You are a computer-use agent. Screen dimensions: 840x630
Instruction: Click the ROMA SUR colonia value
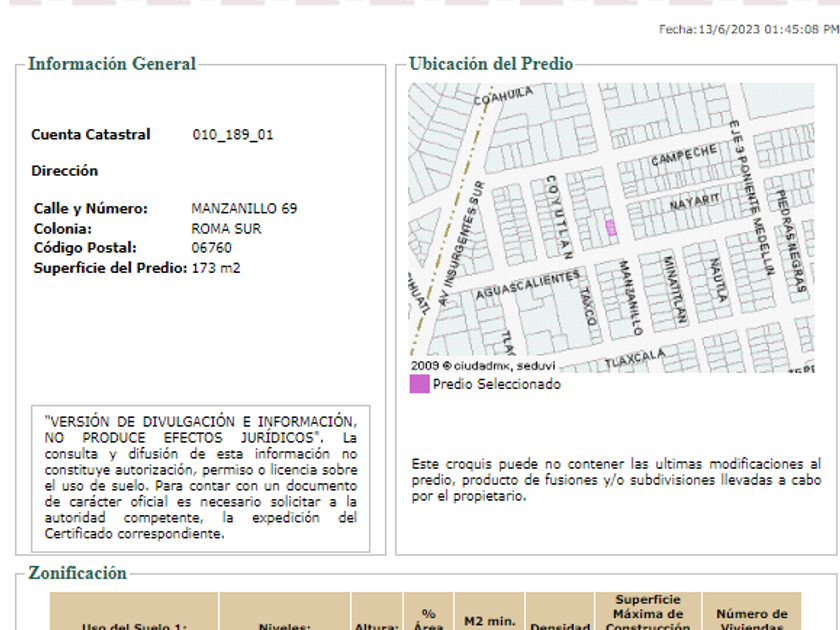coord(225,229)
